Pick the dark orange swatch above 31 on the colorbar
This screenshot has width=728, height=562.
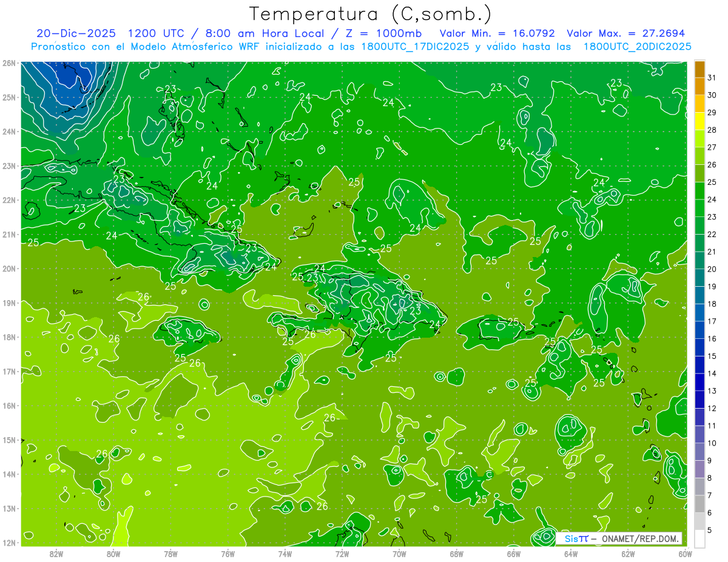tap(700, 69)
